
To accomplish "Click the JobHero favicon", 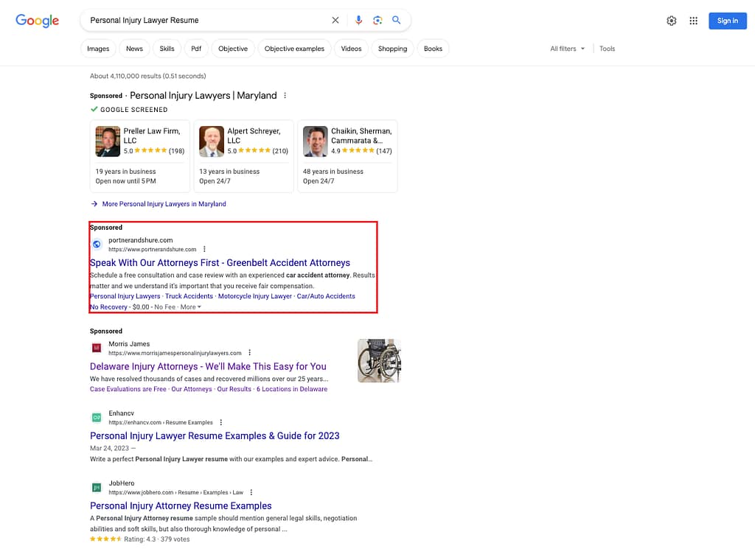I will point(97,487).
